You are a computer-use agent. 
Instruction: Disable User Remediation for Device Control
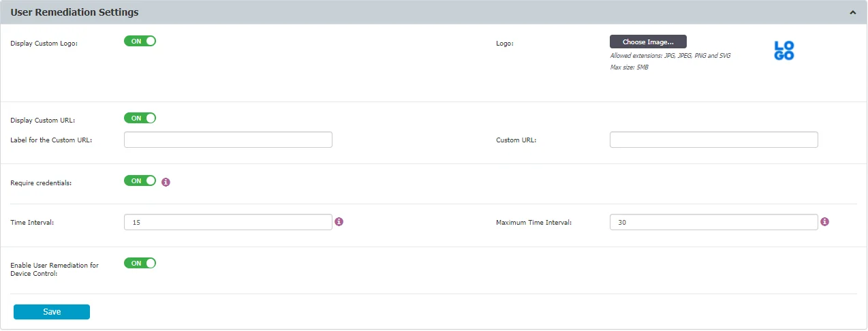pyautogui.click(x=140, y=263)
